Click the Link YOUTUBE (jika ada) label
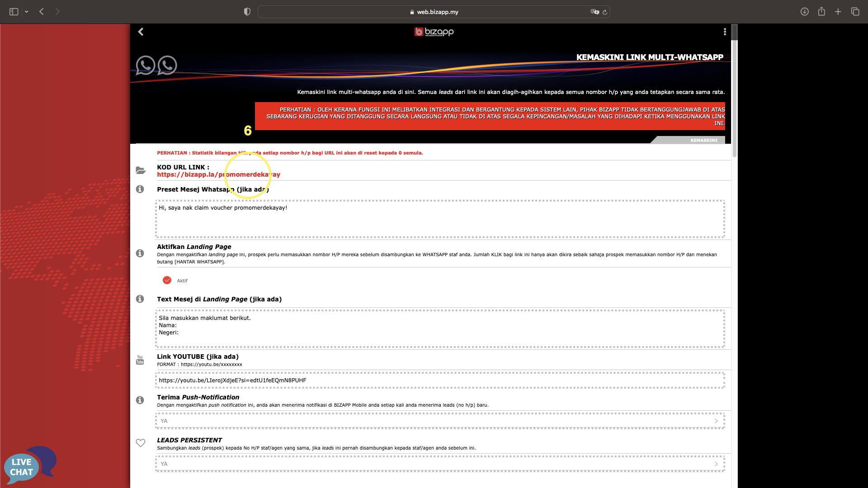The width and height of the screenshot is (868, 488). [x=198, y=357]
